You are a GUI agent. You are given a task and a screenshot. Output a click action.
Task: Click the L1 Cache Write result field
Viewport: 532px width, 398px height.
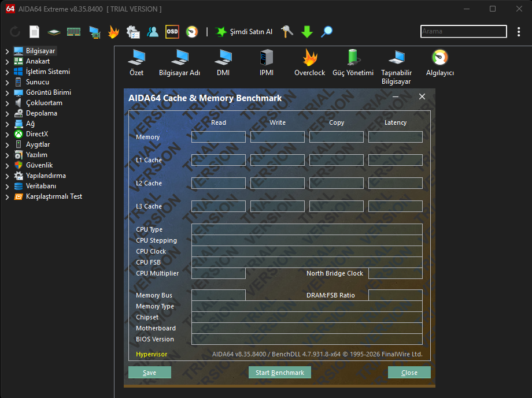(x=277, y=160)
